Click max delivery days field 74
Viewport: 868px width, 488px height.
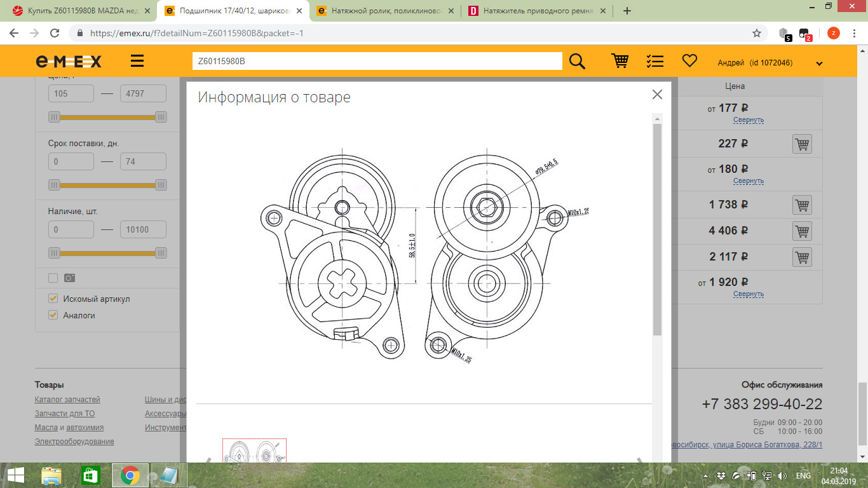tap(143, 161)
